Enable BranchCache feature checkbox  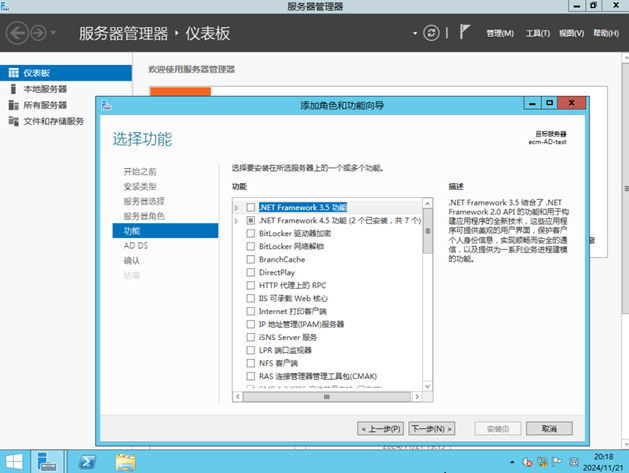pyautogui.click(x=251, y=259)
